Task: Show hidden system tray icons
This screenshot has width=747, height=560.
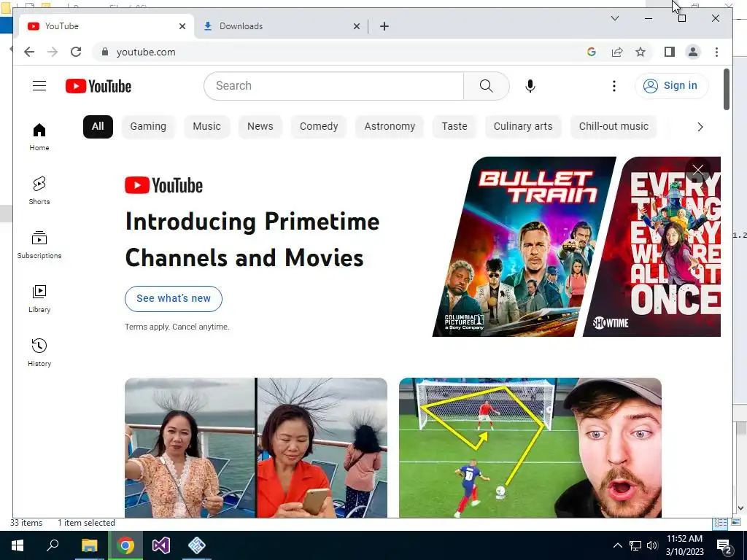Action: (x=617, y=545)
